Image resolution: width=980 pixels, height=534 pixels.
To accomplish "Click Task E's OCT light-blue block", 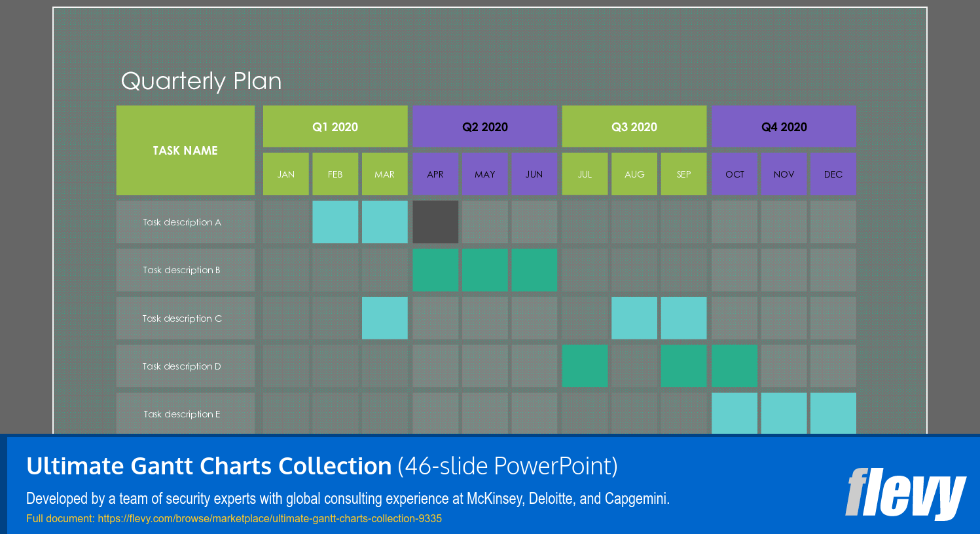I will click(735, 413).
